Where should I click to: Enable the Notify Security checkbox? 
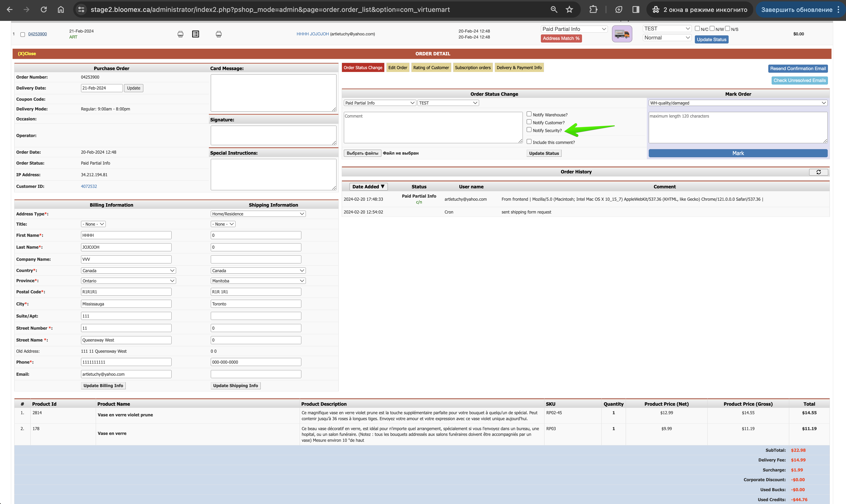tap(529, 130)
